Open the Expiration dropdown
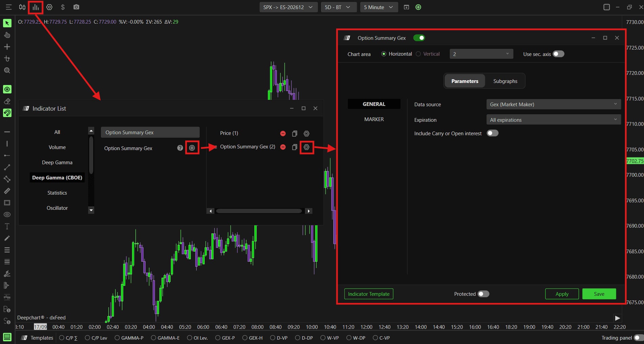 click(x=553, y=120)
